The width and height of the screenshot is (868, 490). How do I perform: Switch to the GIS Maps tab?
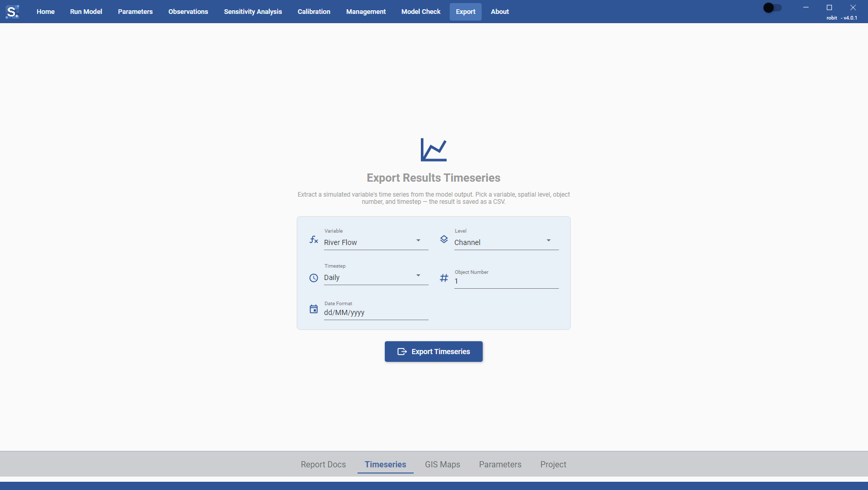pos(442,464)
